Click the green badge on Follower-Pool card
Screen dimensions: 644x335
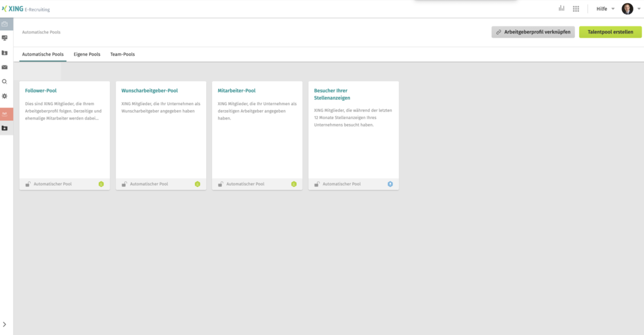point(101,184)
